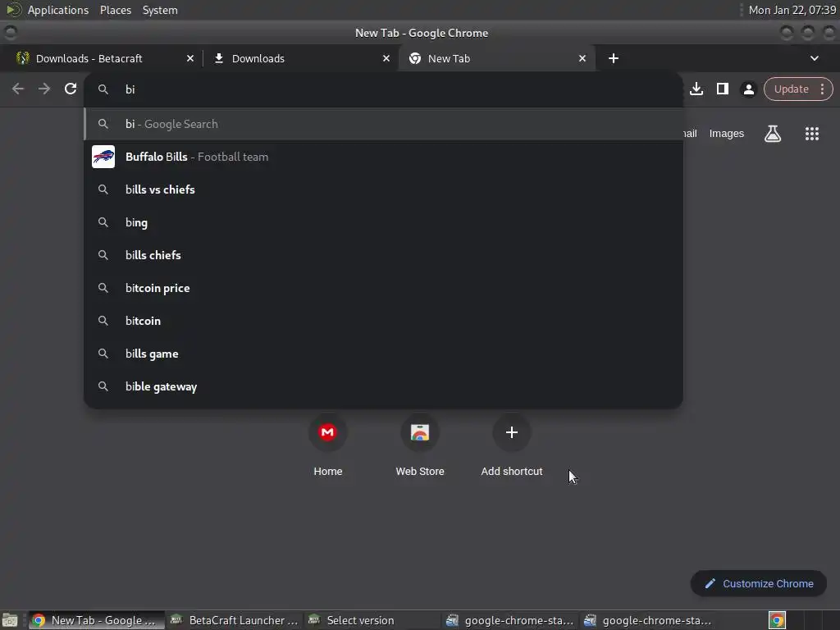Click the Buffalo Bills team logo
This screenshot has height=630, width=840.
point(103,157)
